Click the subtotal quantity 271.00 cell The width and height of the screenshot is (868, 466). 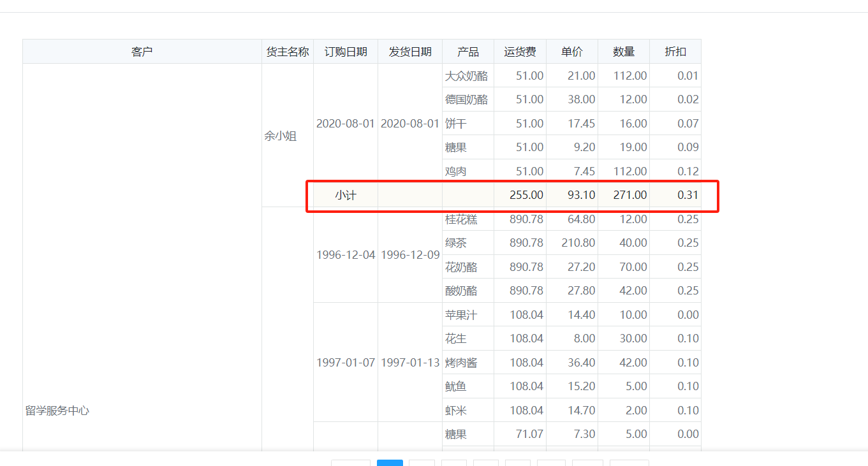coord(629,195)
